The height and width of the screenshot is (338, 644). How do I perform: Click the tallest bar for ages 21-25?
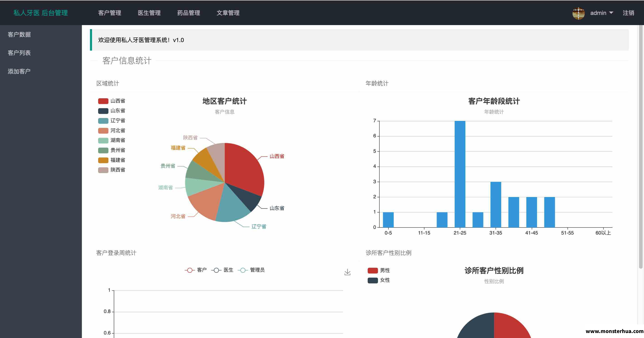coord(460,174)
